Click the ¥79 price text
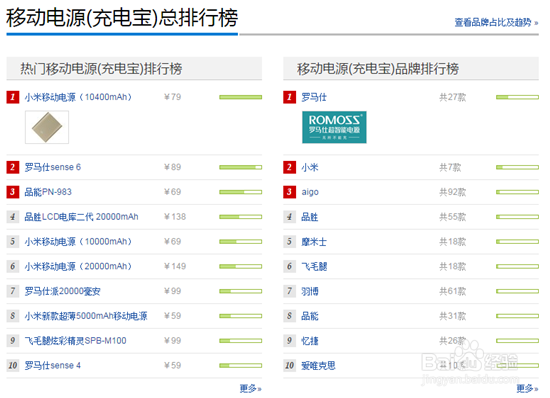Viewport: 550px width, 398px height. tap(173, 97)
